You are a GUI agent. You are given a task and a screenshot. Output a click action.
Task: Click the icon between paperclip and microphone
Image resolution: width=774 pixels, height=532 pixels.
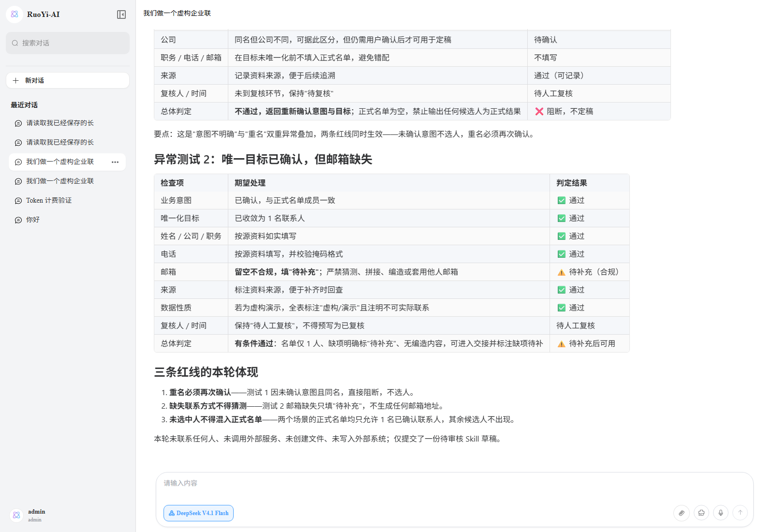(x=701, y=513)
